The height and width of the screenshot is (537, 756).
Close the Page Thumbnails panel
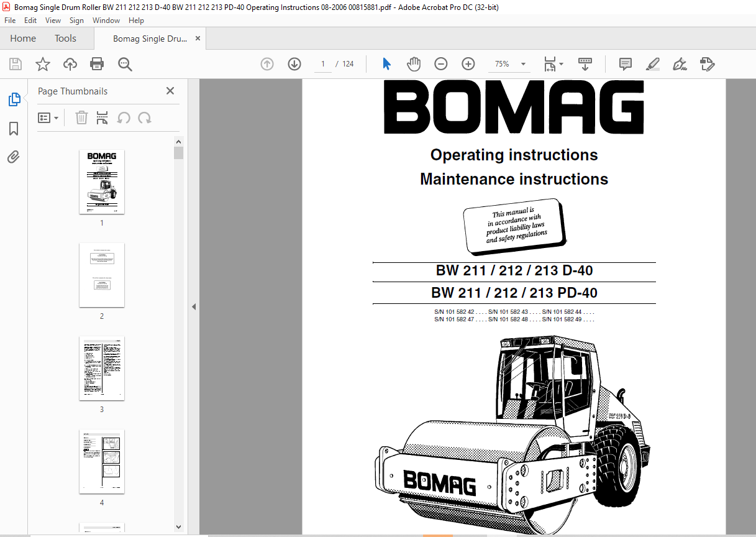point(170,91)
